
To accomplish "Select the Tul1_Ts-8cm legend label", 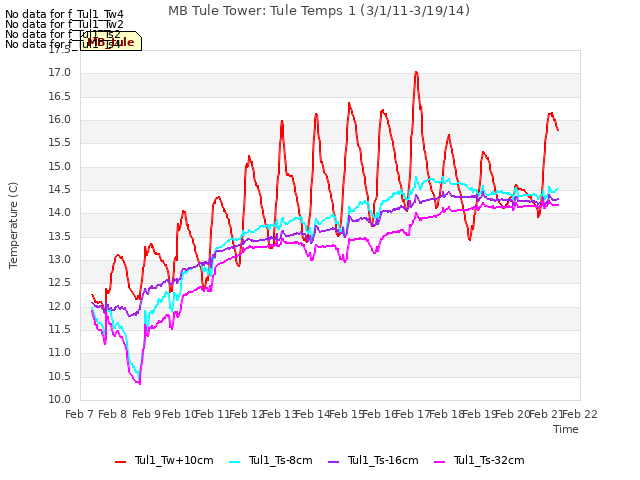I will [x=280, y=461].
